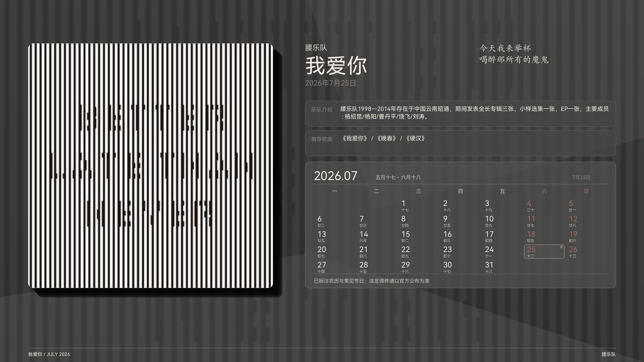Click the song title 我爱你 heading
Image resolution: width=644 pixels, height=362 pixels.
coord(336,66)
